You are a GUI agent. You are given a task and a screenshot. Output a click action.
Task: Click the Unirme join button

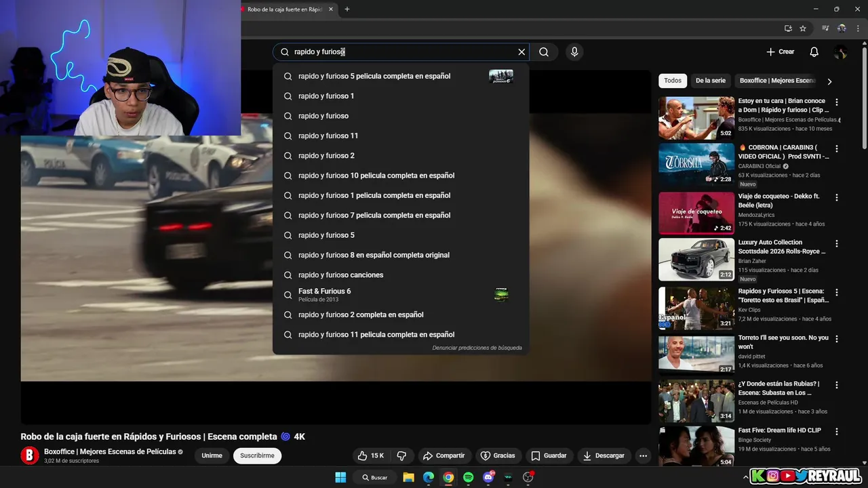coord(212,455)
